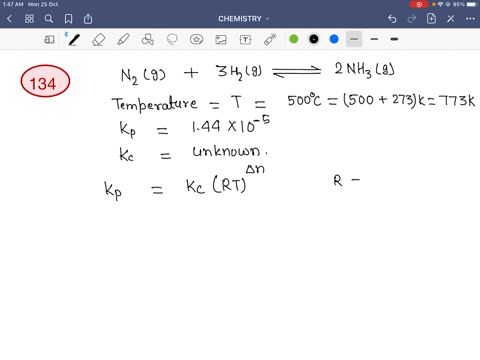The height and width of the screenshot is (360, 480).
Task: Add a new page
Action: tap(431, 19)
